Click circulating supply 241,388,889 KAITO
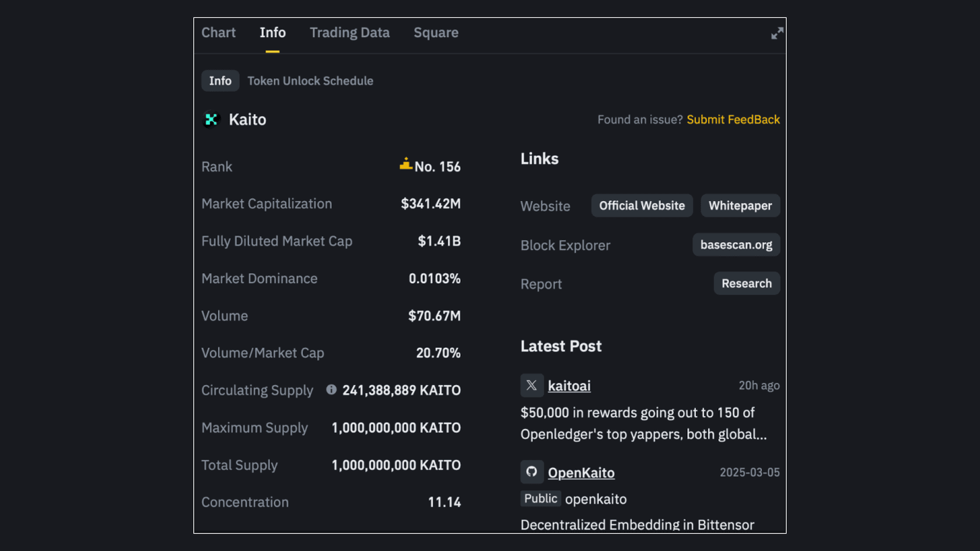The height and width of the screenshot is (551, 980). (x=401, y=390)
